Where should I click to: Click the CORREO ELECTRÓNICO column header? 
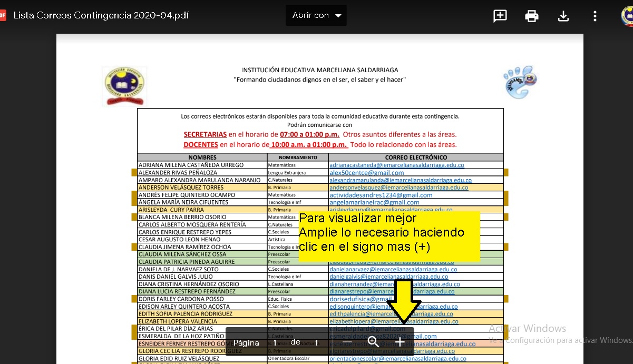pos(416,158)
